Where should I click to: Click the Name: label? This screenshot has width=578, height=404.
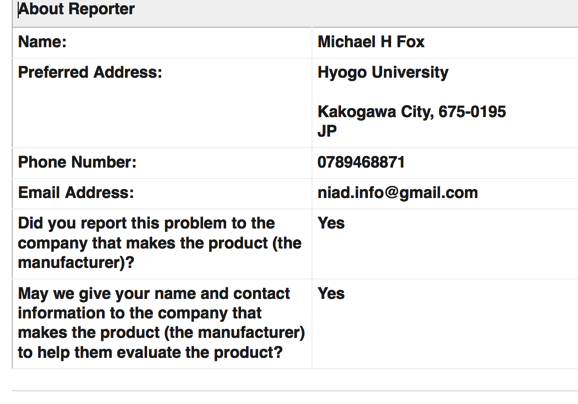pos(42,42)
